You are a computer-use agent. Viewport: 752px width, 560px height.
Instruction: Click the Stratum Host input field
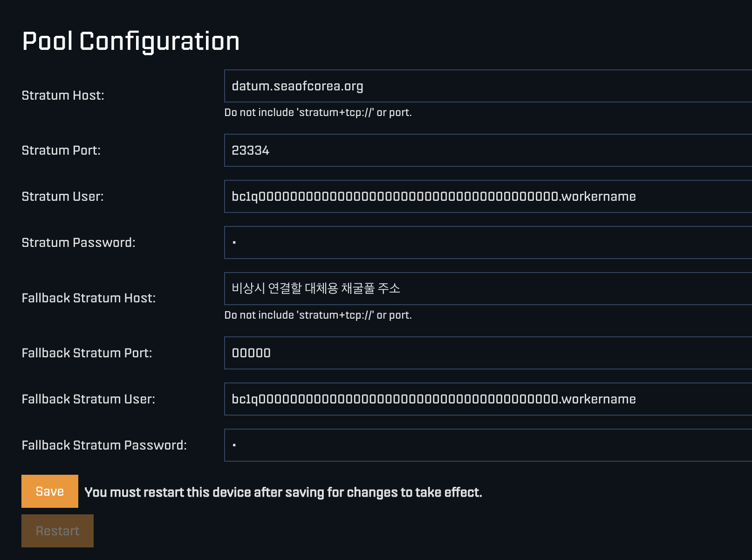pyautogui.click(x=487, y=86)
